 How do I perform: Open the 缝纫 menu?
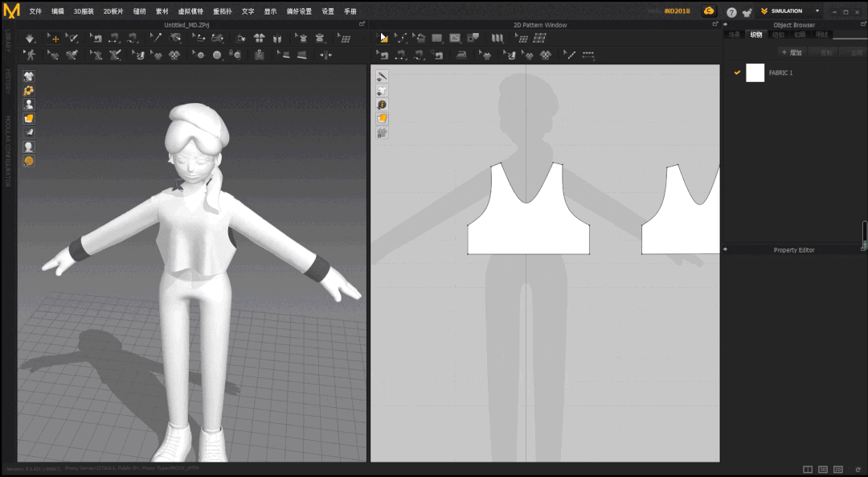coord(140,11)
